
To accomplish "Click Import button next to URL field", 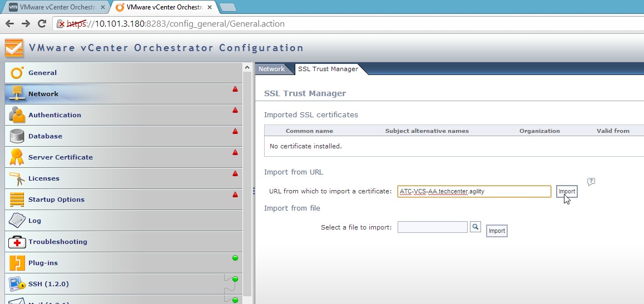I will (x=567, y=191).
